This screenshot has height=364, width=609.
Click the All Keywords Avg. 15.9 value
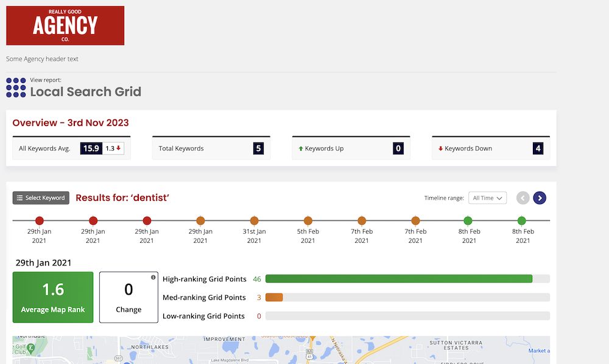click(91, 149)
